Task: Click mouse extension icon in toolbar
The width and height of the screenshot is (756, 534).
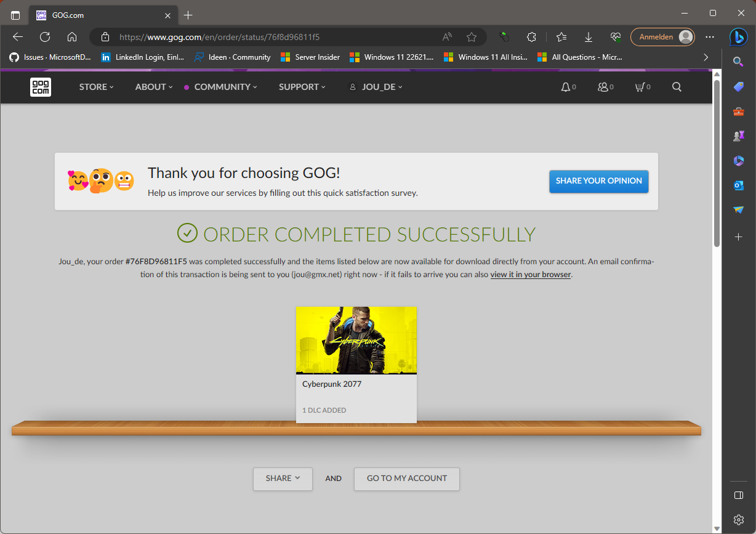Action: 505,37
